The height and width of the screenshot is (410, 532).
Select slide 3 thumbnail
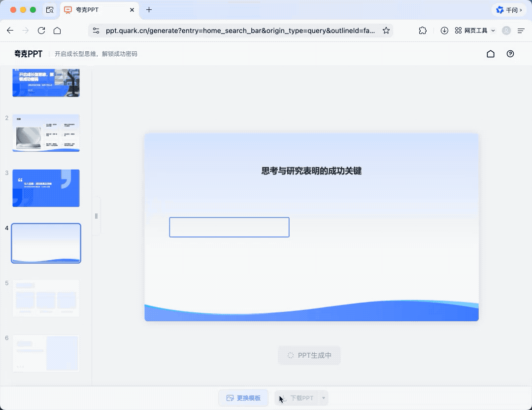point(46,188)
